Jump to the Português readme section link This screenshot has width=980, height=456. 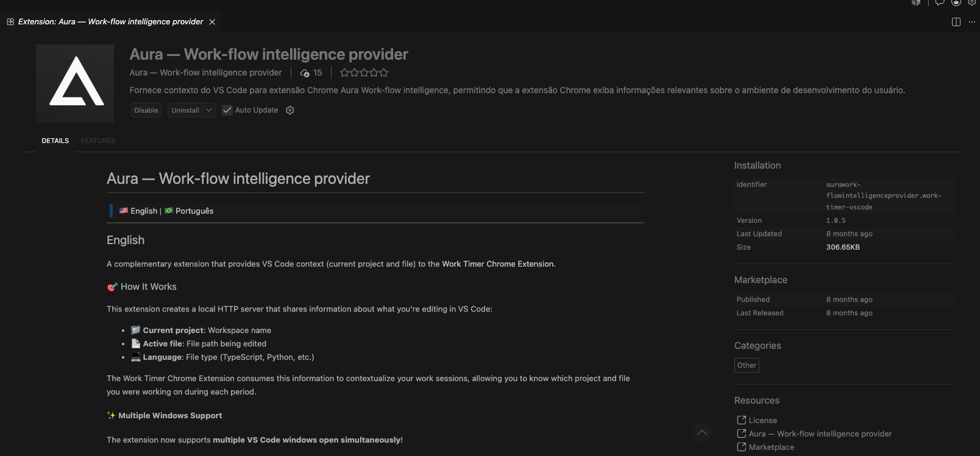pyautogui.click(x=194, y=211)
